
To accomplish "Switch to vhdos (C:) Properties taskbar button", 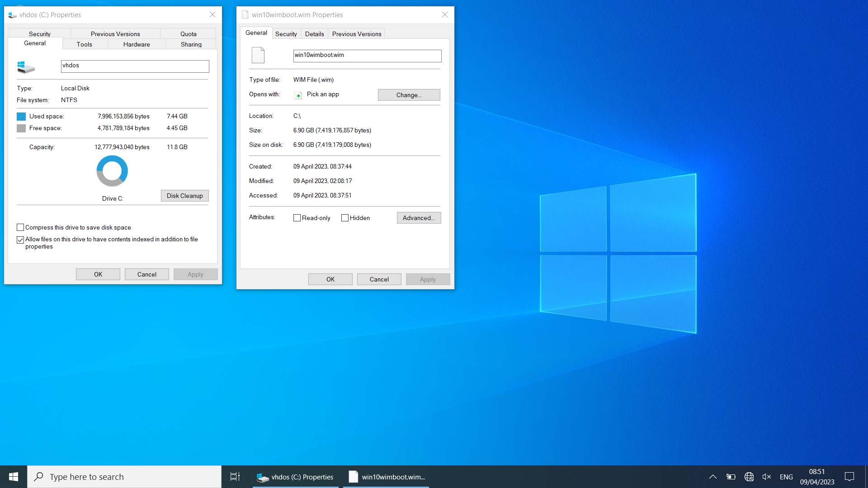I will click(x=296, y=477).
